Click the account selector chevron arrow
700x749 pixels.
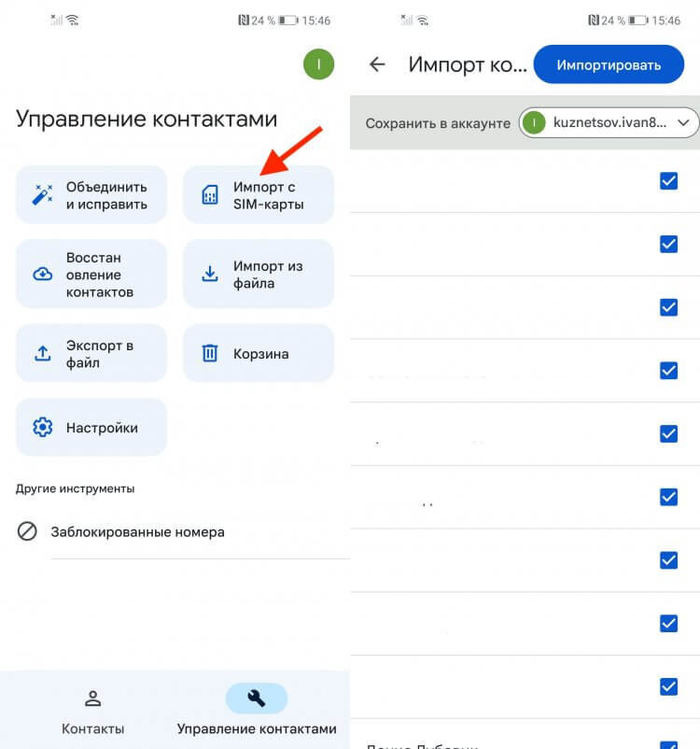[x=683, y=122]
